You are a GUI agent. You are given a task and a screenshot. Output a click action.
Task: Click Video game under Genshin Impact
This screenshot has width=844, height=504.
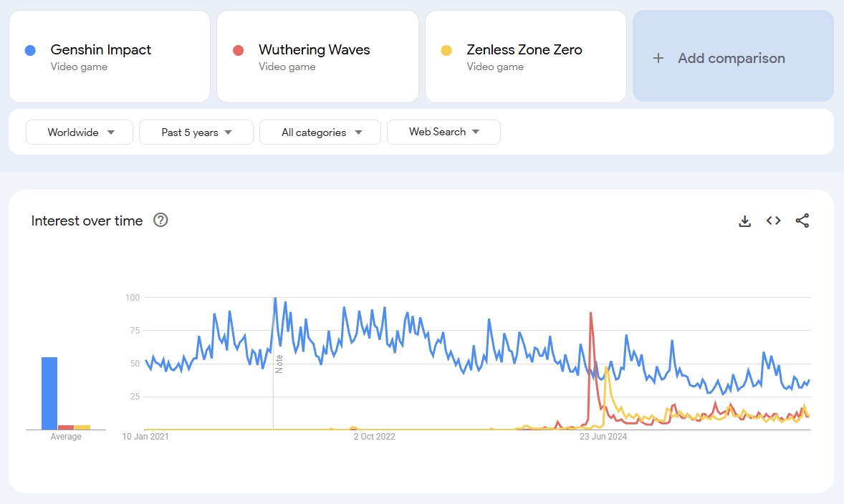click(79, 67)
